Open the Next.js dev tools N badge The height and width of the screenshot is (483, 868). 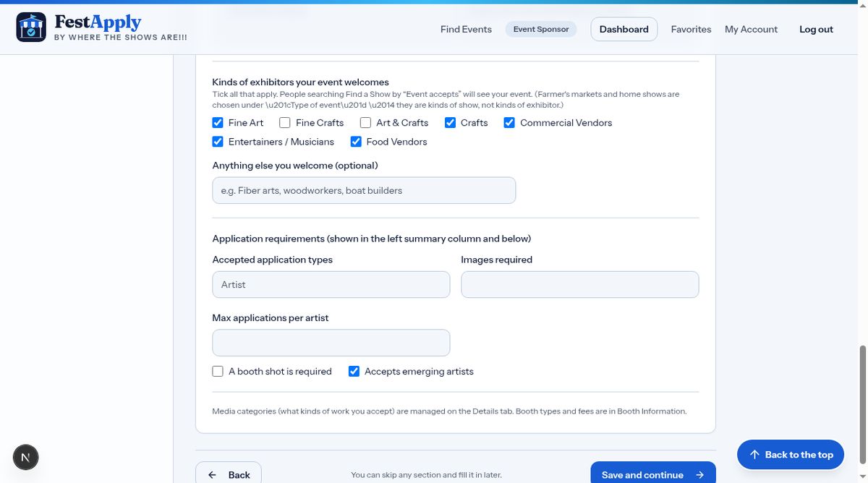(x=26, y=457)
